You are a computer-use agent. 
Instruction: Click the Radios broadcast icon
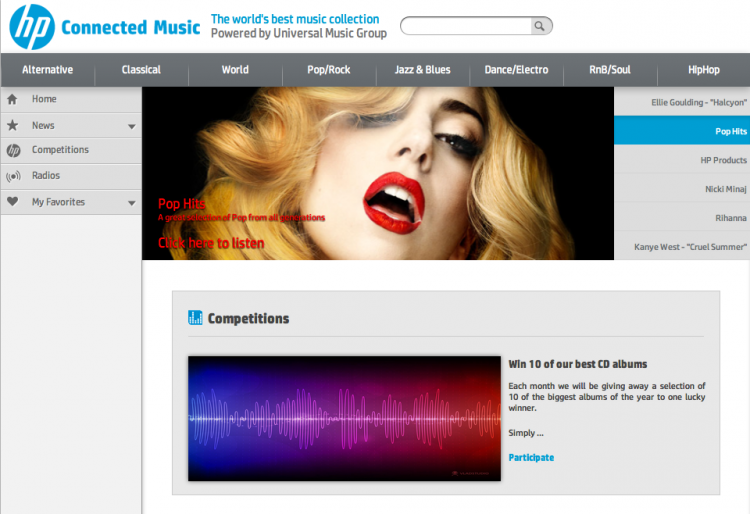pos(13,176)
